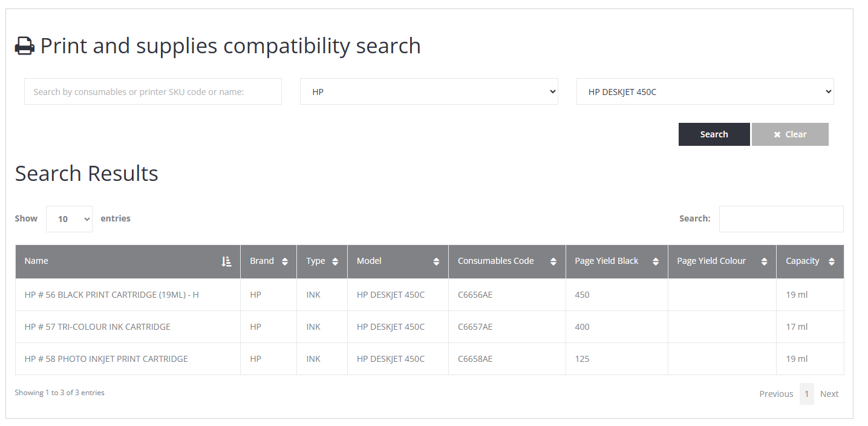The width and height of the screenshot is (868, 426).
Task: Click HP # 56 BLACK PRINT CARTRIDGE row name
Action: pos(112,295)
